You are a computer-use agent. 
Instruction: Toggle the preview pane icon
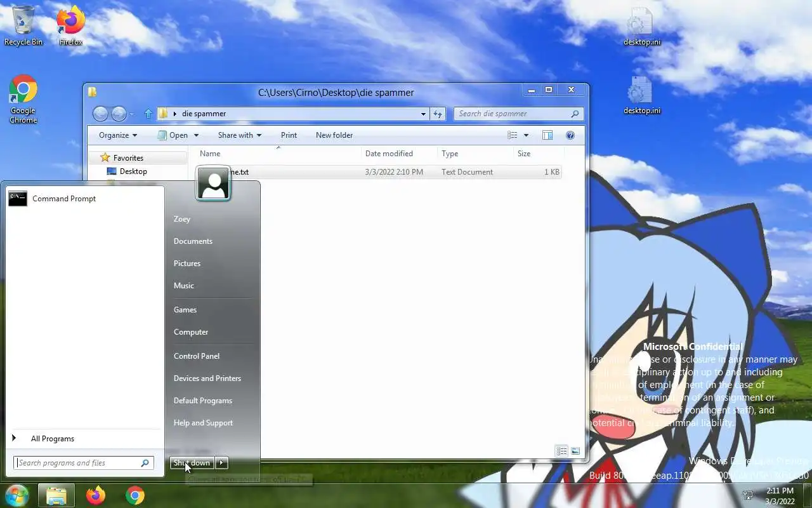click(x=547, y=135)
